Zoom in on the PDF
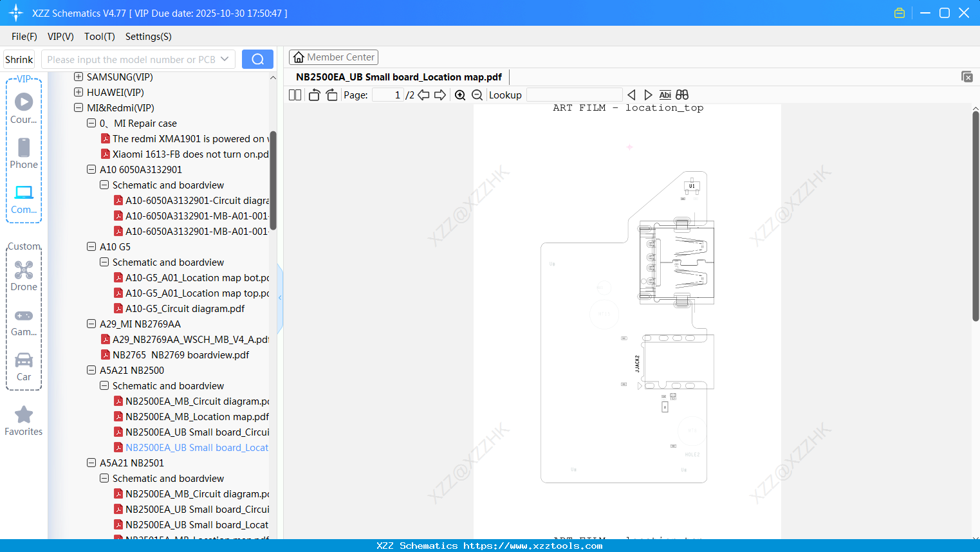 460,95
